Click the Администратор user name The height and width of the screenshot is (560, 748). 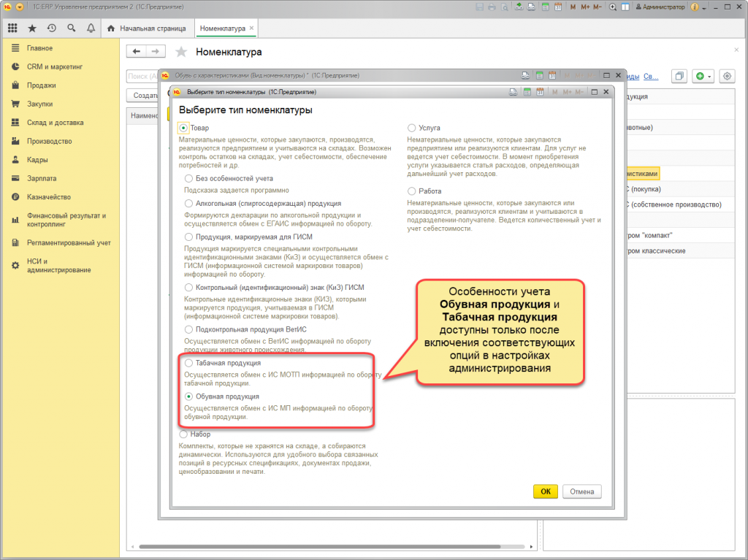coord(663,7)
